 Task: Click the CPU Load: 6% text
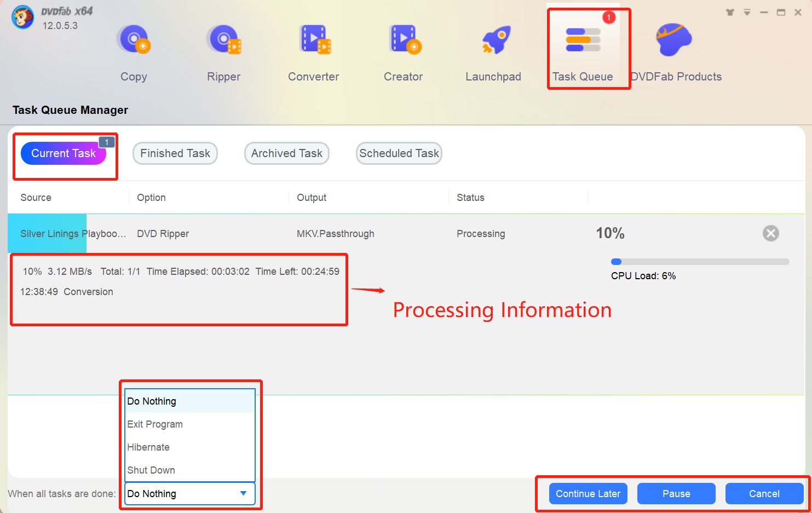[x=643, y=276]
